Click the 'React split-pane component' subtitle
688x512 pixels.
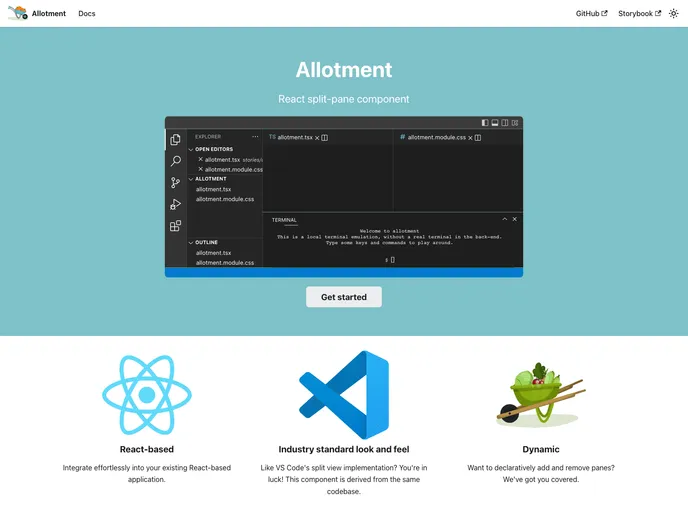[x=344, y=99]
